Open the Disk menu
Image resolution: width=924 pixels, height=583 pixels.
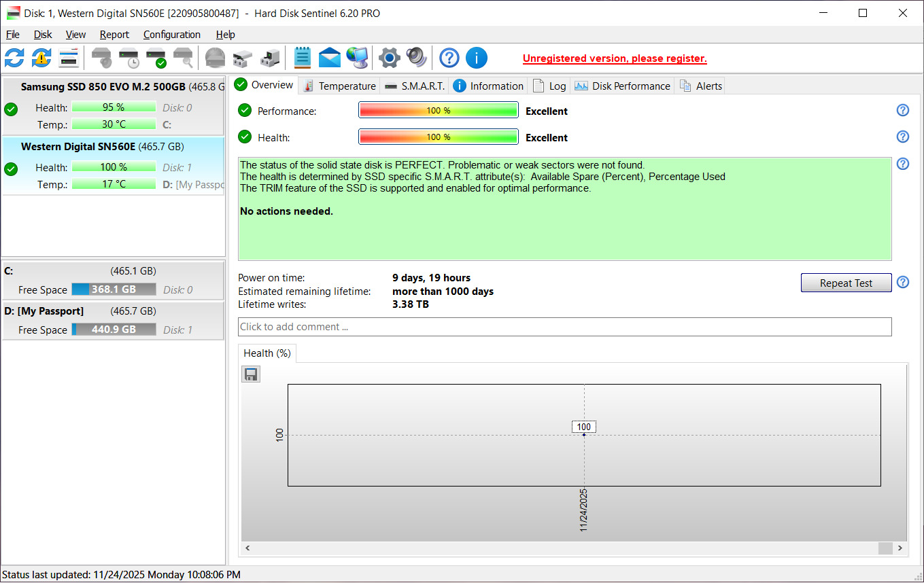pos(43,35)
